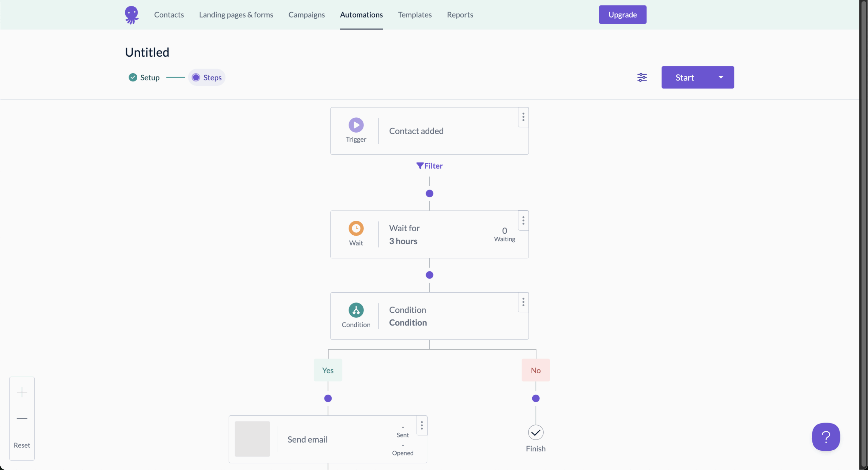Add step at dot under No branch
The image size is (868, 470).
[x=536, y=398]
